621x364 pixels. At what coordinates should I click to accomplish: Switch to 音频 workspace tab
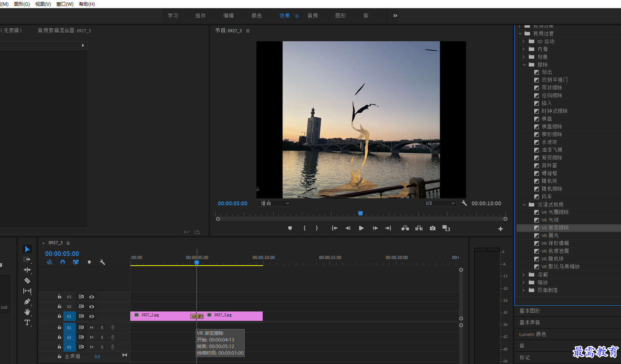pos(312,16)
